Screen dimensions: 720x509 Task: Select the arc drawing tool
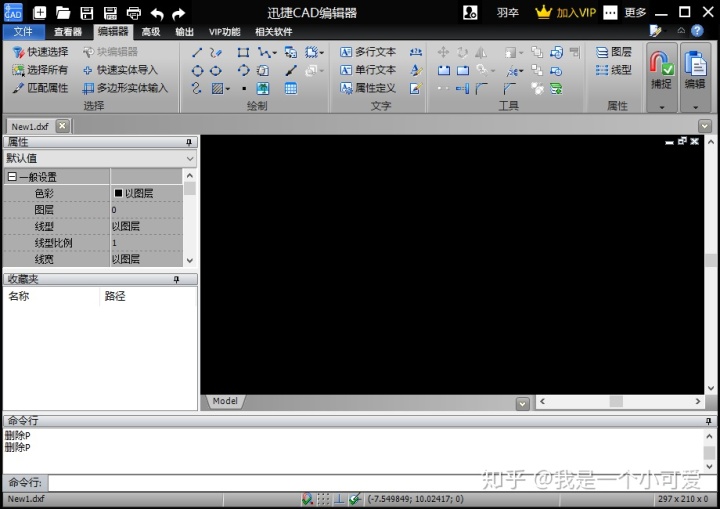243,70
